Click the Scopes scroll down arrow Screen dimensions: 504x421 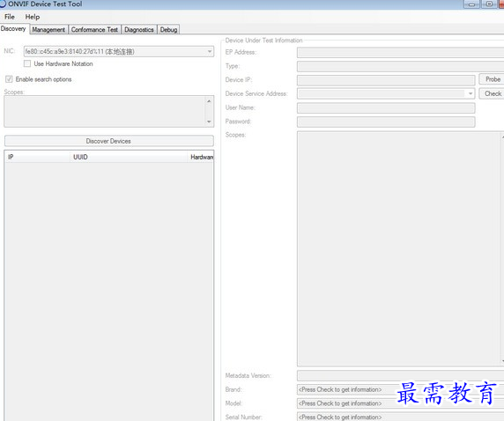point(209,122)
